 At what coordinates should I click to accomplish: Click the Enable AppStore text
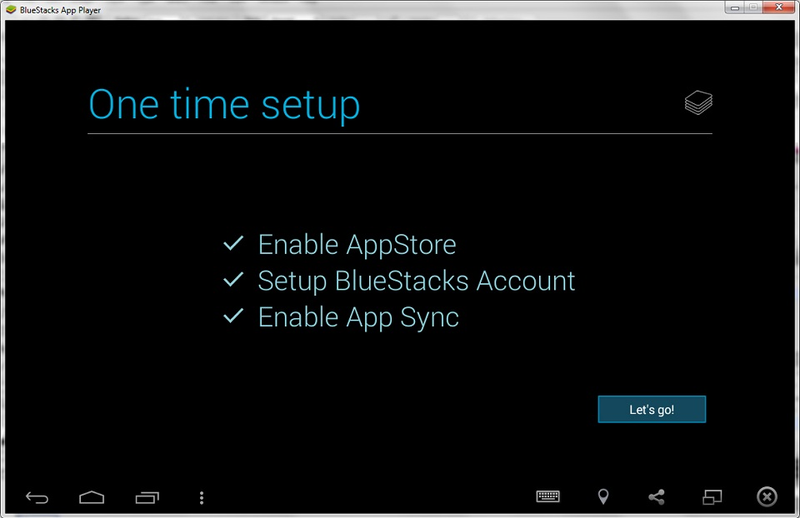[357, 245]
